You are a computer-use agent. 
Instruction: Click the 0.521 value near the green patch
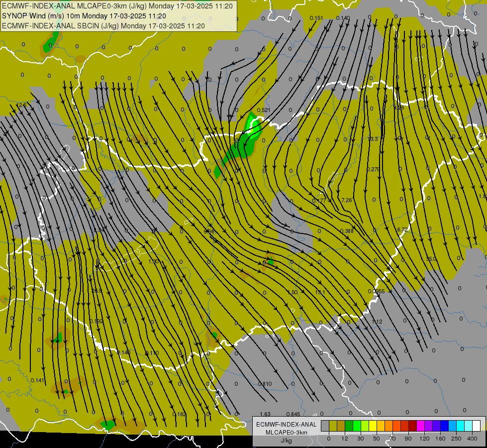coord(264,110)
